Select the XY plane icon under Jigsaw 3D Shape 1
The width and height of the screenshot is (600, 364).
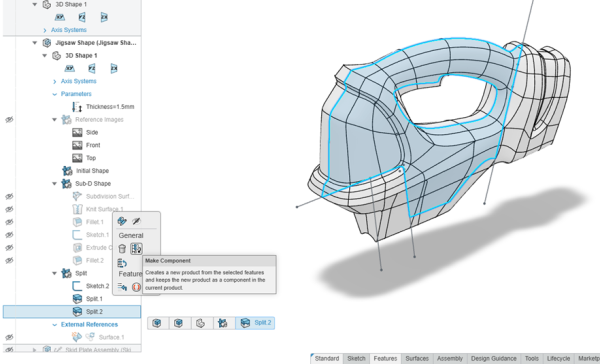point(69,68)
